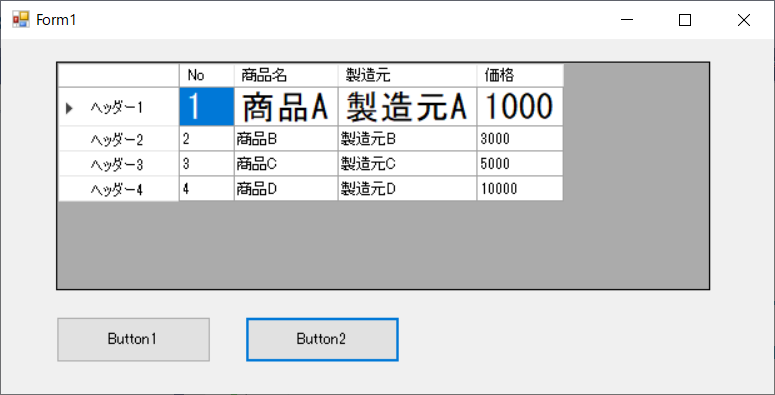Select the 商品名 column header
Image resolution: width=775 pixels, height=395 pixels.
tap(286, 75)
